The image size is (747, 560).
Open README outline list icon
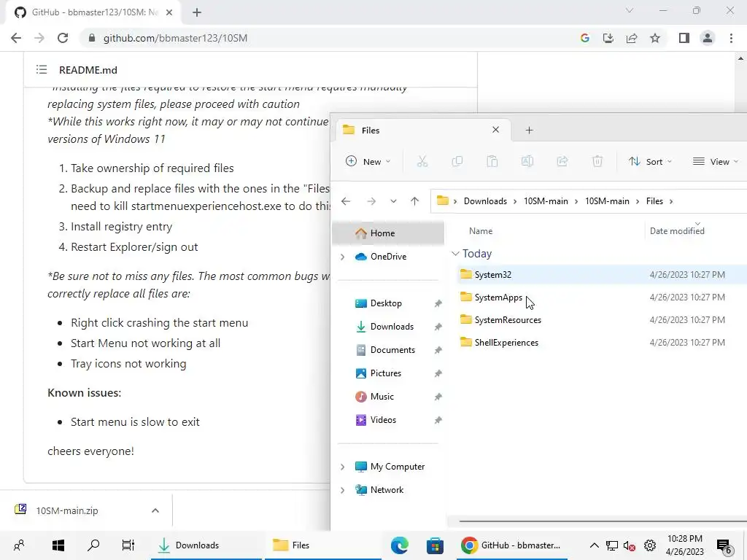42,70
